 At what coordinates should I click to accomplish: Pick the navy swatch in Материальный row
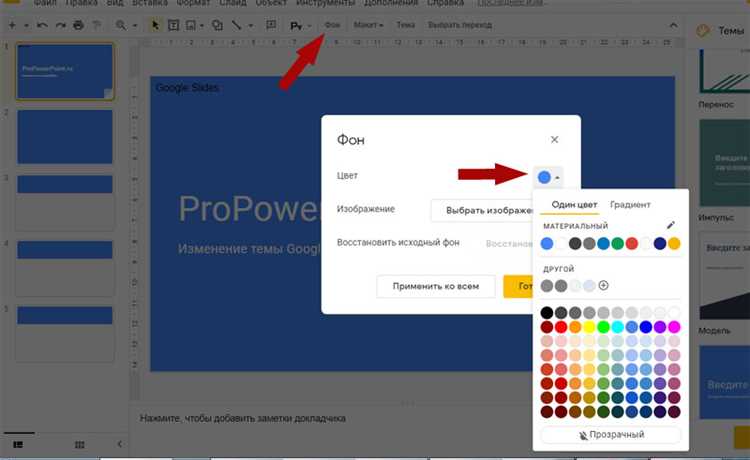tap(660, 244)
